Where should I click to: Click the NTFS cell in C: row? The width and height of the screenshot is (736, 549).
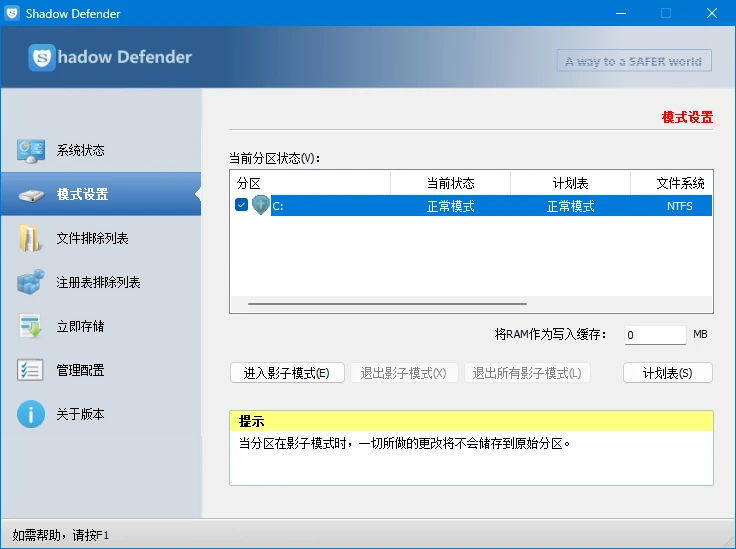tap(680, 206)
